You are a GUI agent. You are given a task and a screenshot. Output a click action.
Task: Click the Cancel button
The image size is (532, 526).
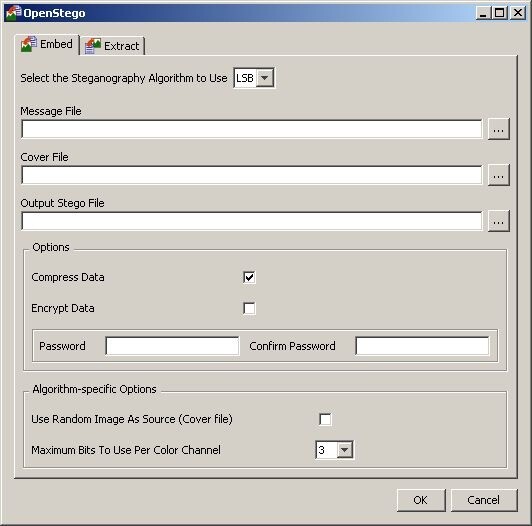coord(484,500)
